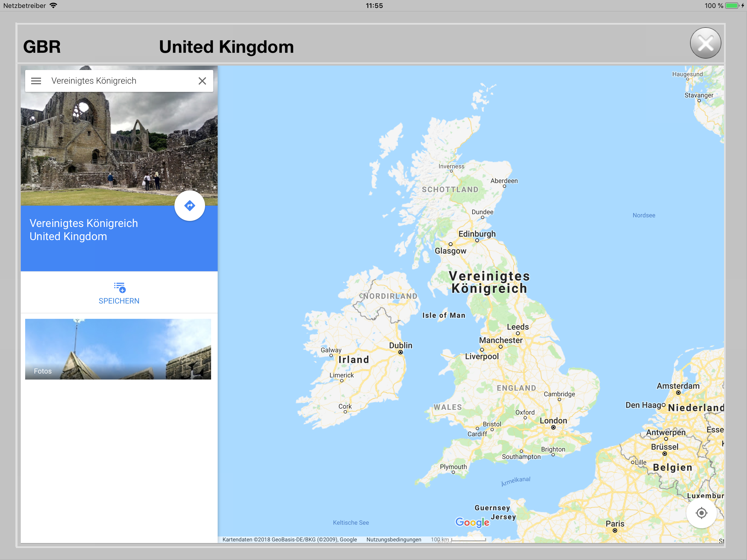Tap the Paris city marker
This screenshot has width=747, height=560.
tap(615, 530)
